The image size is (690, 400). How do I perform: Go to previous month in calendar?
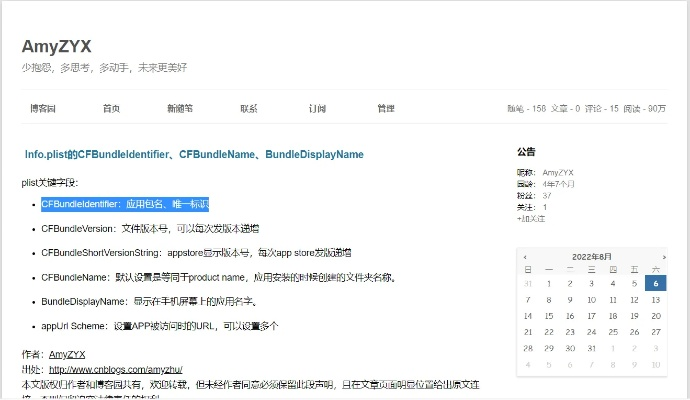click(x=526, y=257)
